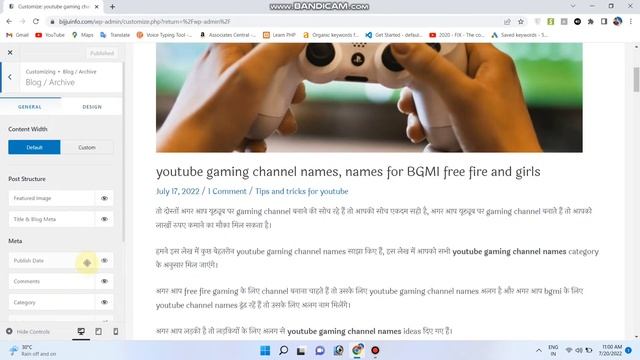The height and width of the screenshot is (360, 640).
Task: Open Chrome three-dot menu
Action: [x=631, y=22]
